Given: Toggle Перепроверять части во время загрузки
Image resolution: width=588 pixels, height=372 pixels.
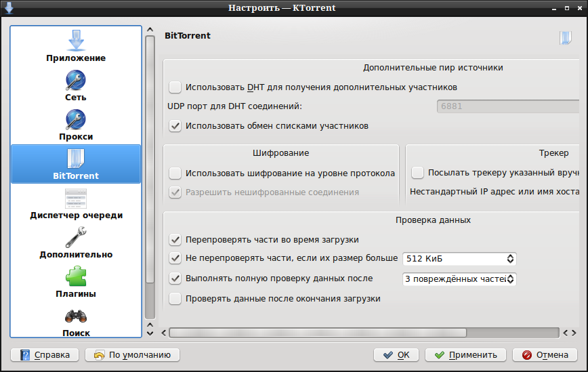Looking at the screenshot, I should pos(175,239).
